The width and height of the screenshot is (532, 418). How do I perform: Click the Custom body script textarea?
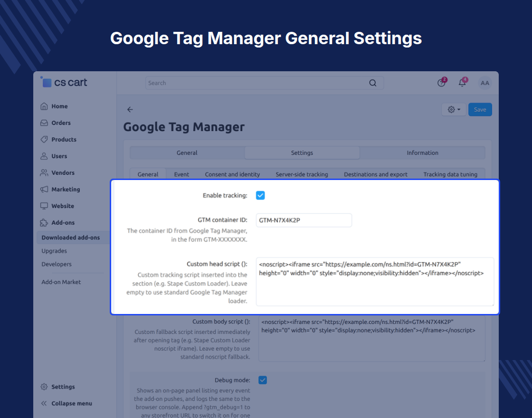372,338
